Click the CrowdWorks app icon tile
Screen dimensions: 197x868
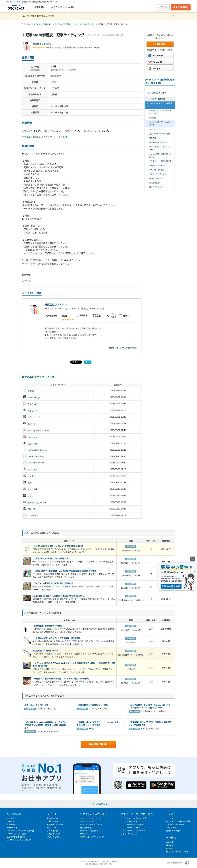(x=121, y=770)
